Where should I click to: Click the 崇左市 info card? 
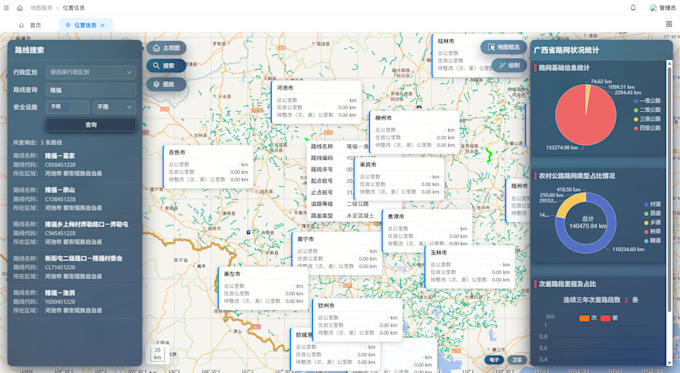[x=263, y=288]
